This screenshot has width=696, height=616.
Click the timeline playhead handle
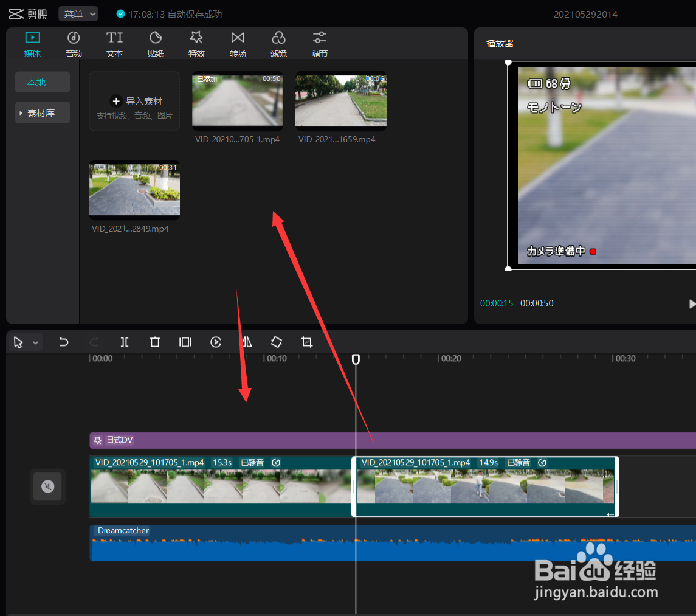(356, 359)
